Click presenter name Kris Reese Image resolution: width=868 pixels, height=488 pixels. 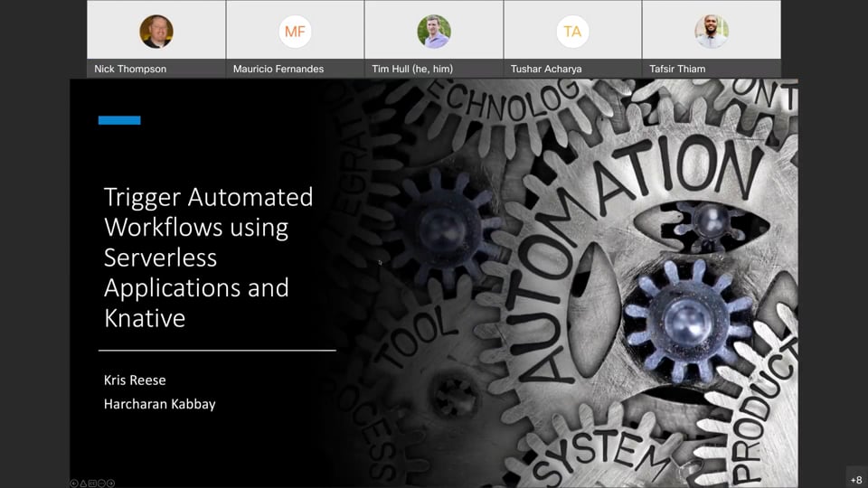click(x=135, y=380)
